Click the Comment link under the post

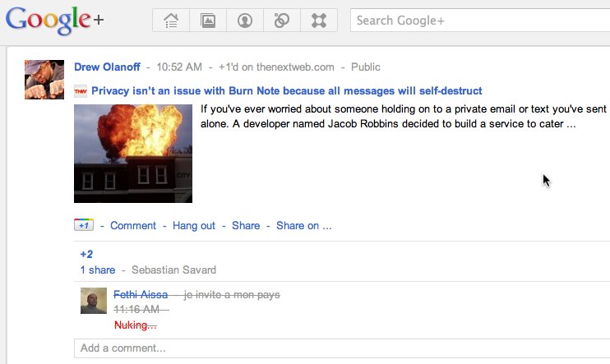pyautogui.click(x=133, y=226)
